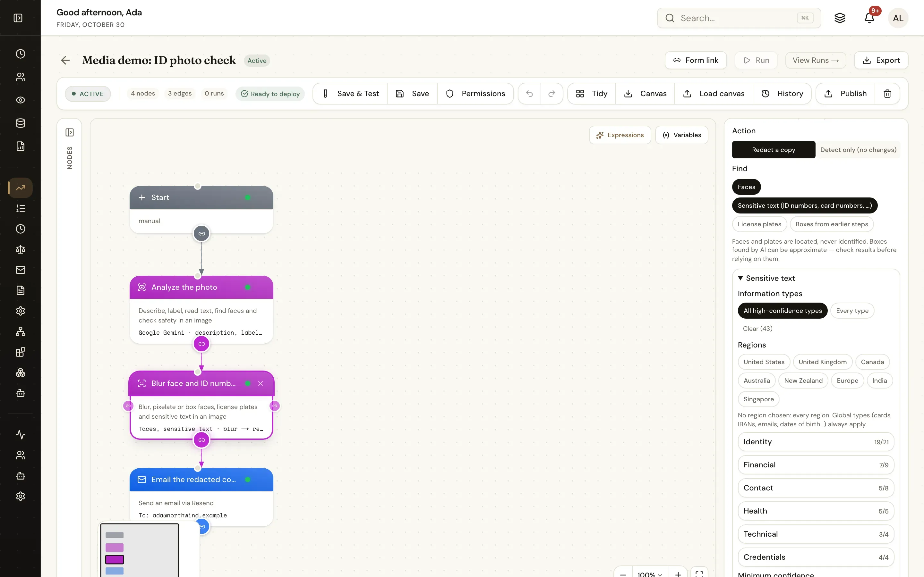Switch to Detect only (no changes)

(x=858, y=150)
